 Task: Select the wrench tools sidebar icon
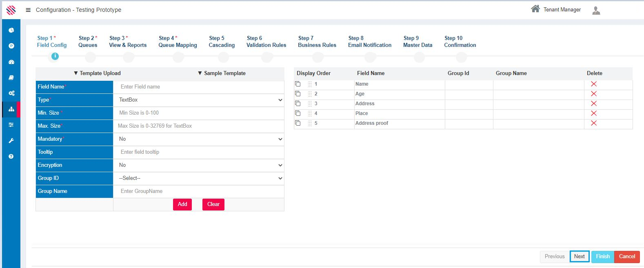pos(11,141)
